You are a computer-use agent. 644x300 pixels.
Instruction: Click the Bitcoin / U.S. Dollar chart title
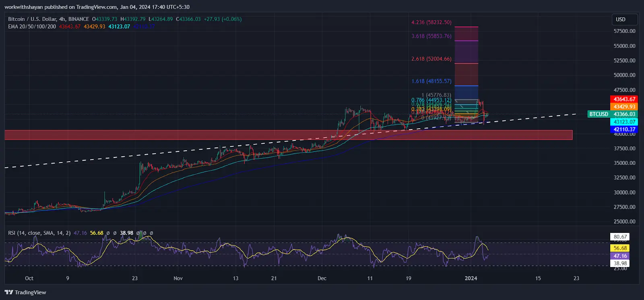pos(48,19)
